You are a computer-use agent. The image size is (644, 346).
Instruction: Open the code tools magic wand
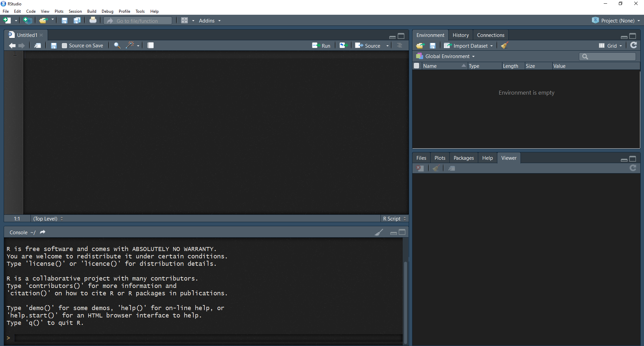(130, 45)
